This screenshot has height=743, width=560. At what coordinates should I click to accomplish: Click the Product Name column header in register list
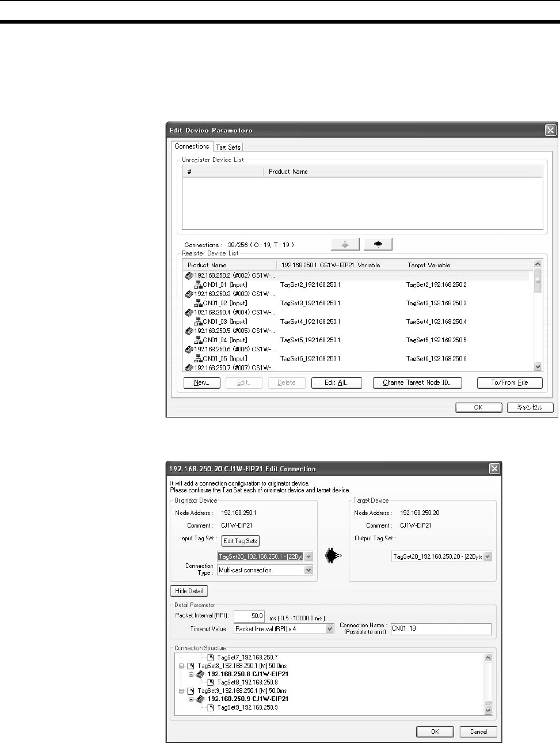(229, 265)
